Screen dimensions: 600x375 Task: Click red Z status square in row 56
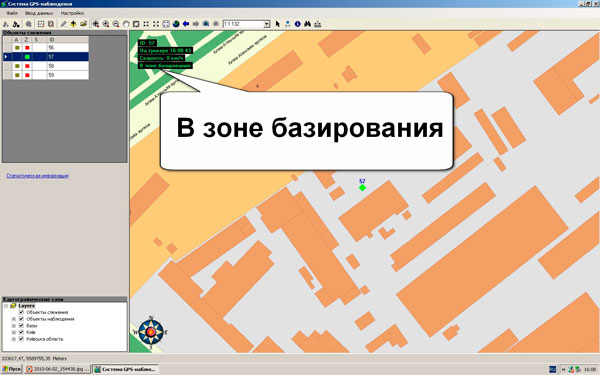click(x=27, y=47)
